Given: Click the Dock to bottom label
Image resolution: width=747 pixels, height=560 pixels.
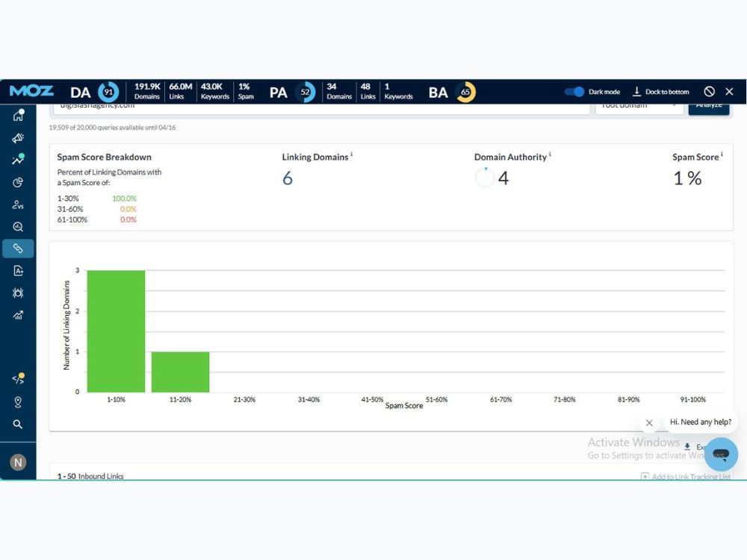Looking at the screenshot, I should pyautogui.click(x=667, y=92).
